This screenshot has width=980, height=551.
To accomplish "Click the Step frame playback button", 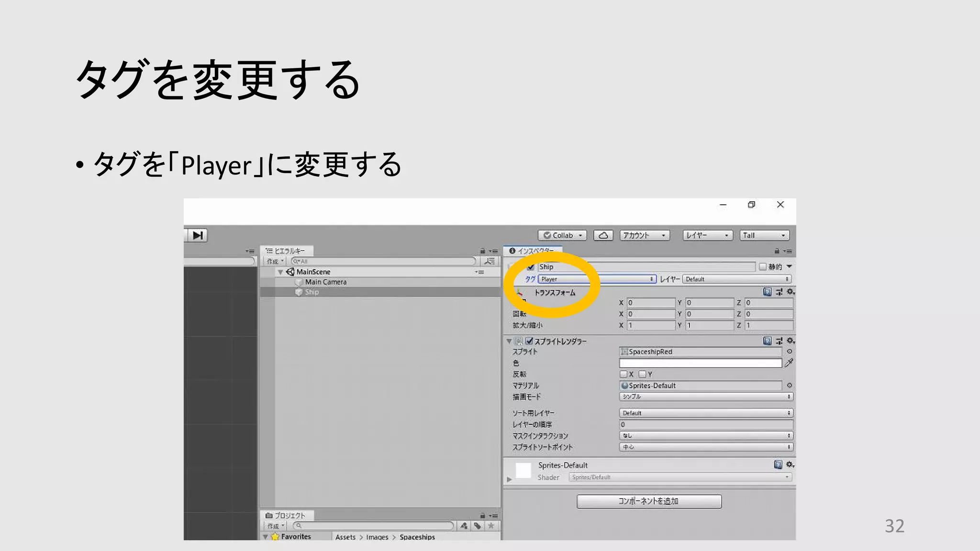I will (197, 235).
